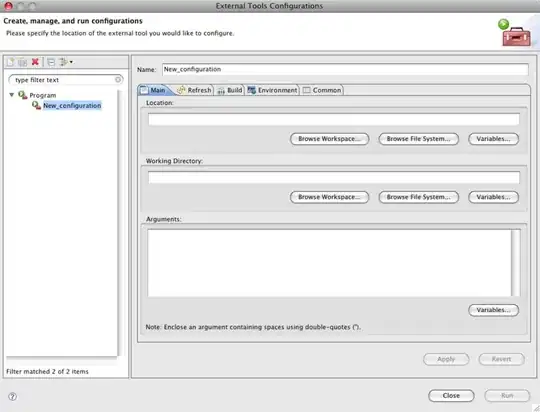Switch to the Environment tab
The width and height of the screenshot is (540, 412).
(x=272, y=90)
